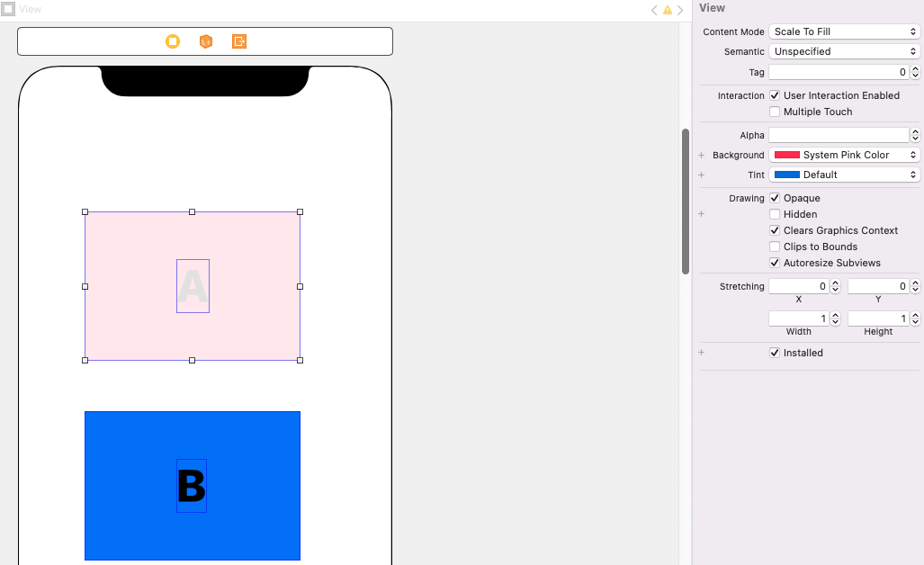Click the orange Exit icon in scene dock
This screenshot has width=924, height=565.
point(239,41)
